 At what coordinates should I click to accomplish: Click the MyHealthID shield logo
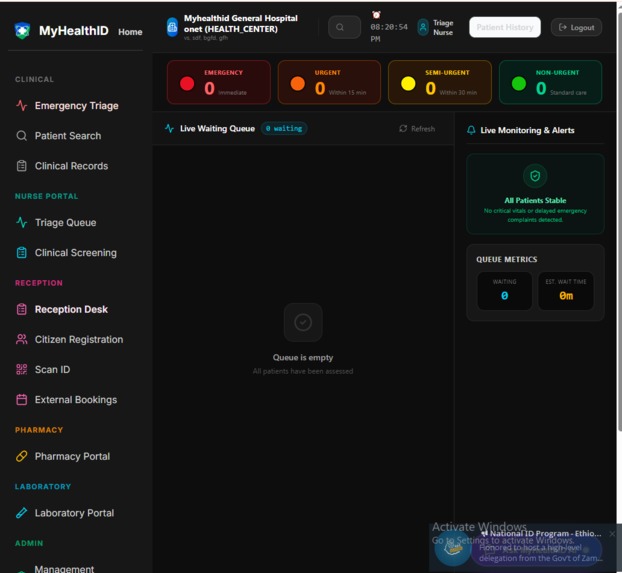point(22,31)
